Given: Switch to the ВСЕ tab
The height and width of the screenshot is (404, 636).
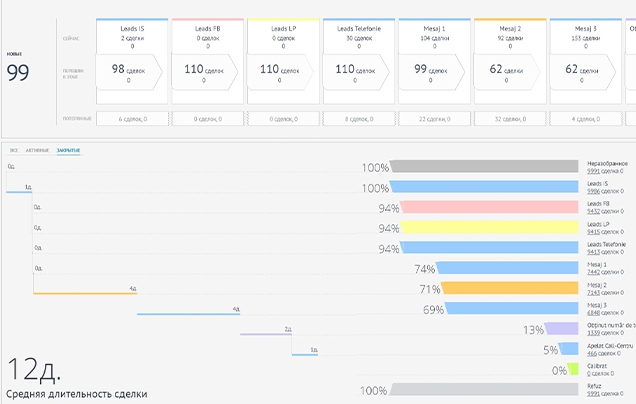Looking at the screenshot, I should click(14, 149).
